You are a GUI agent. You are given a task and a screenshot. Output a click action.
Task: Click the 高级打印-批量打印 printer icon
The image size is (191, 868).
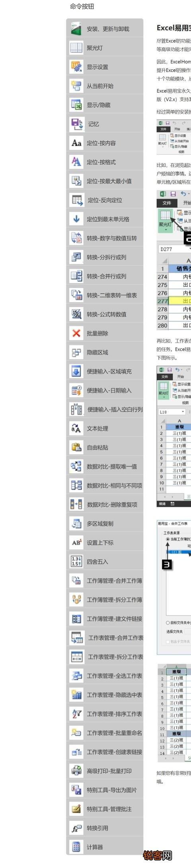[x=76, y=771]
